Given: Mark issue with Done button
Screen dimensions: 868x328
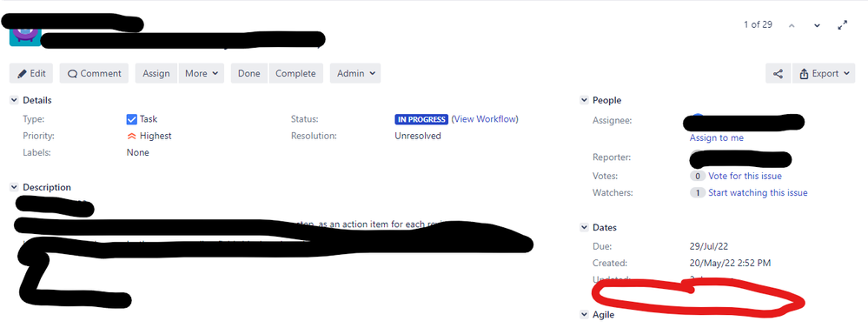Looking at the screenshot, I should pyautogui.click(x=249, y=73).
